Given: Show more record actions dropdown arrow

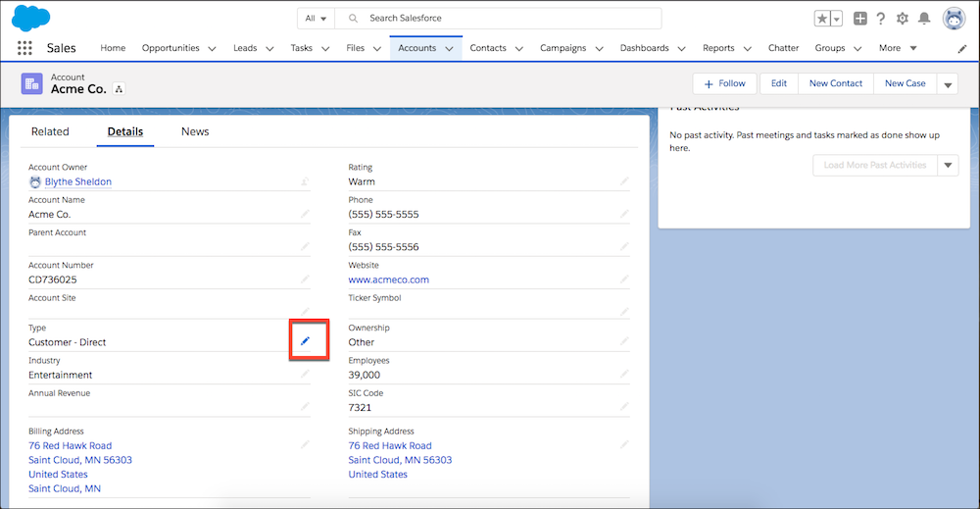Looking at the screenshot, I should pos(948,83).
